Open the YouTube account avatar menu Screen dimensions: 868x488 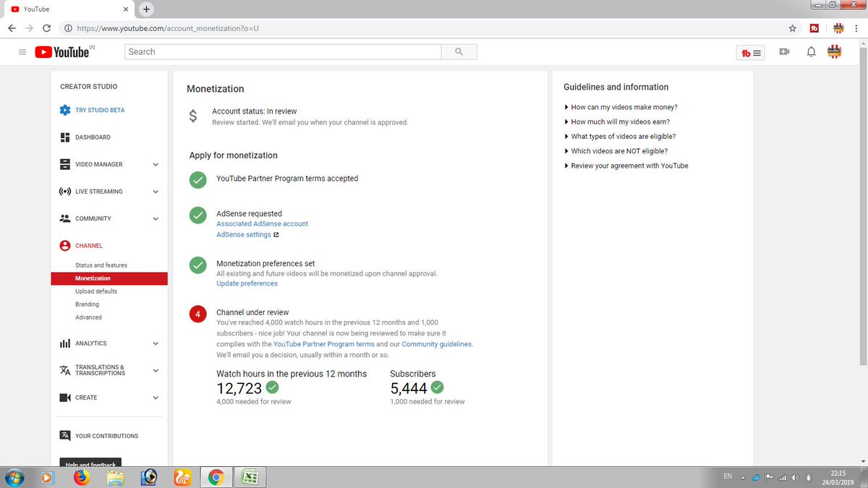click(835, 52)
